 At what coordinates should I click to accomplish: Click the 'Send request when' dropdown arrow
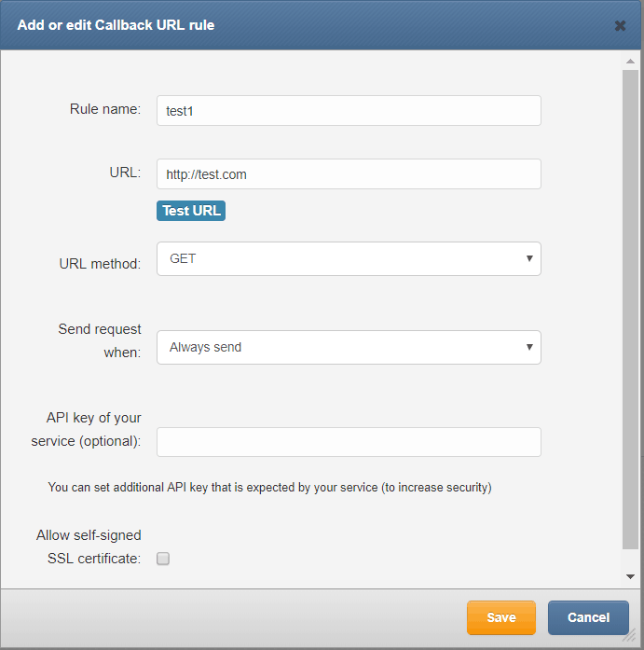(529, 347)
